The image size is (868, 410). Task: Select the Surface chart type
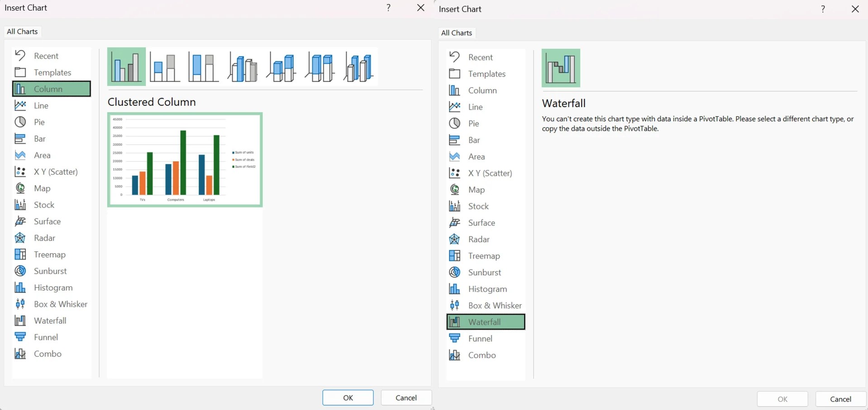(x=47, y=221)
